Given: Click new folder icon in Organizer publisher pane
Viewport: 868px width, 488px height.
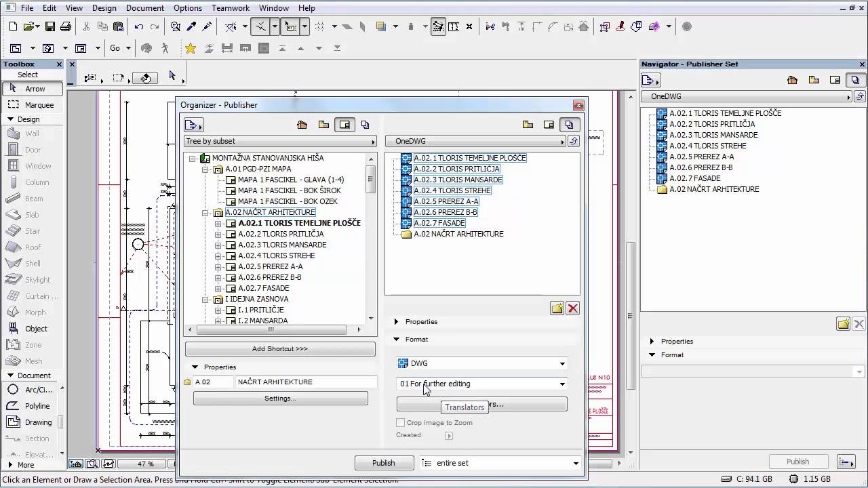Looking at the screenshot, I should coord(557,308).
